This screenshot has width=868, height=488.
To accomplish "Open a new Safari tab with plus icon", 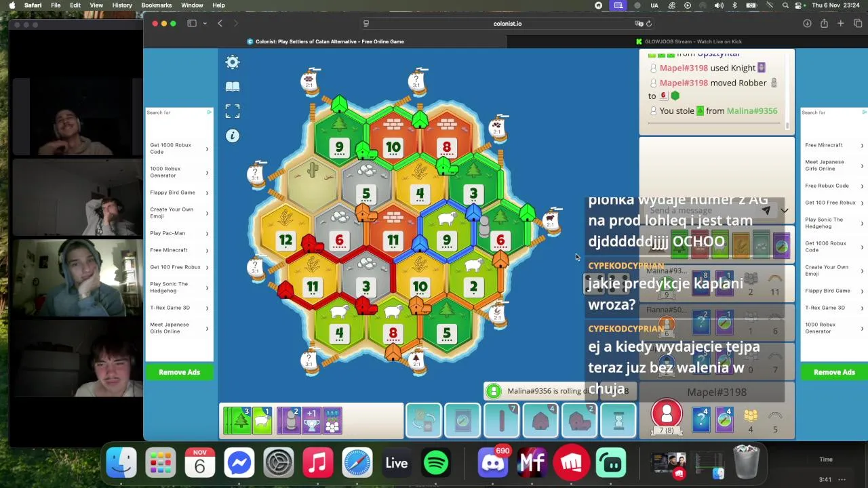I will pyautogui.click(x=841, y=24).
